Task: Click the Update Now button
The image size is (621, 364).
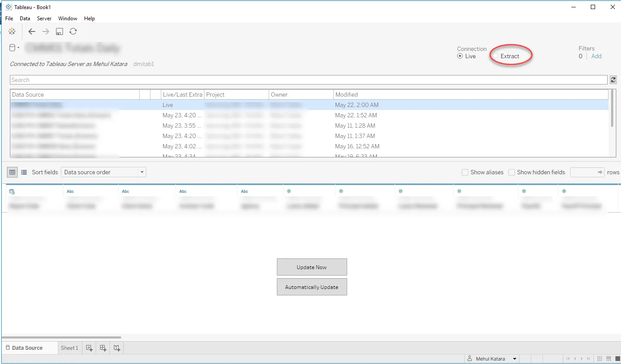Action: 312,267
